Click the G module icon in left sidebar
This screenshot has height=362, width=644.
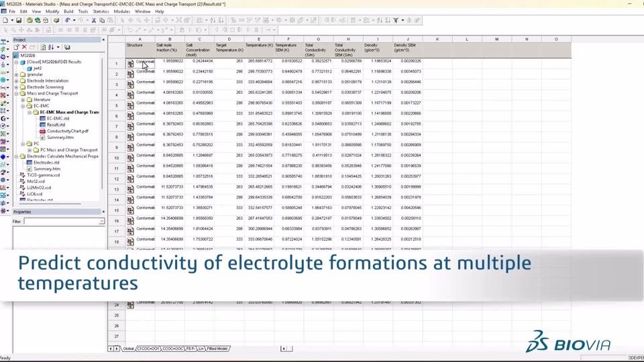pyautogui.click(x=3, y=119)
